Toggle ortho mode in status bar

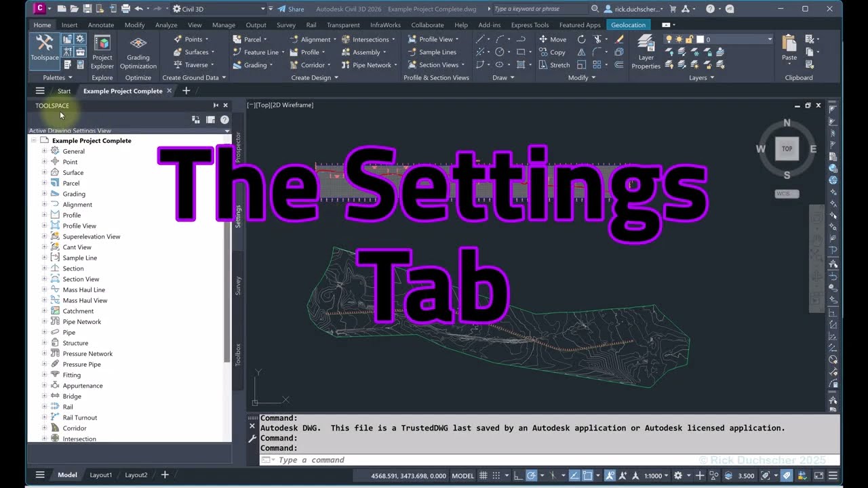(517, 475)
